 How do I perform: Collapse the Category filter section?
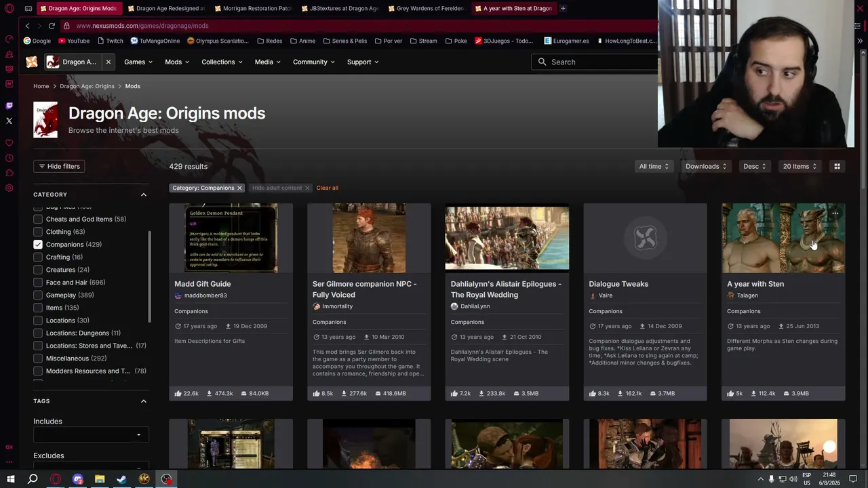click(144, 195)
